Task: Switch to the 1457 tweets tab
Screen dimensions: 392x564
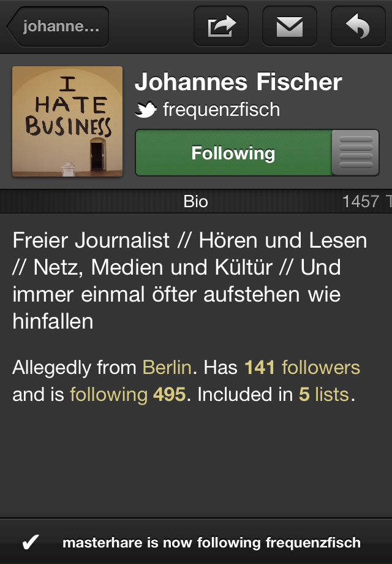Action: pyautogui.click(x=366, y=201)
